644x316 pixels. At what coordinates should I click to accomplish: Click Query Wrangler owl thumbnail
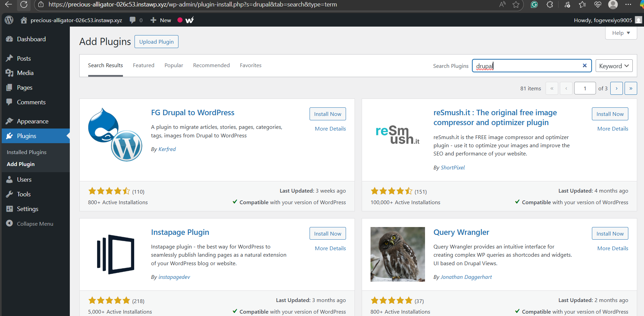397,254
